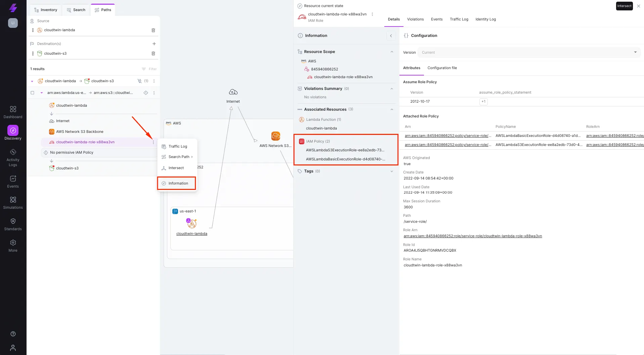Select the Attributes tab
The image size is (644, 355).
(x=412, y=68)
